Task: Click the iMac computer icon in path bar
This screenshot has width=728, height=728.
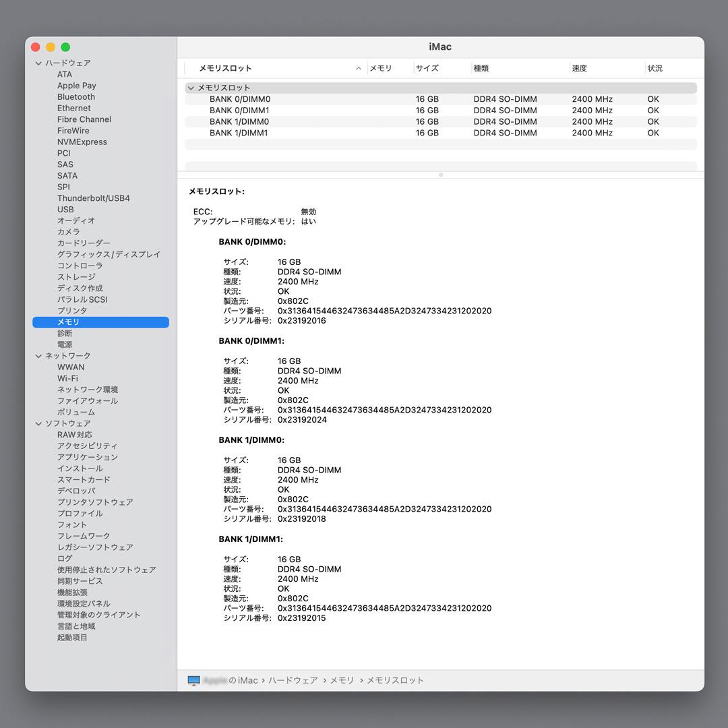Action: [x=193, y=680]
